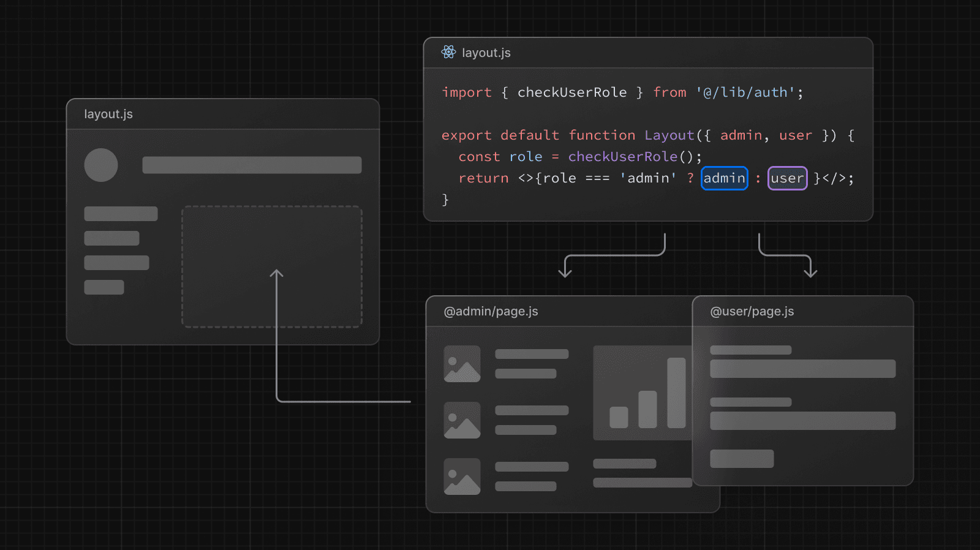980x550 pixels.
Task: Click the small button placeholder in user page
Action: pyautogui.click(x=742, y=459)
